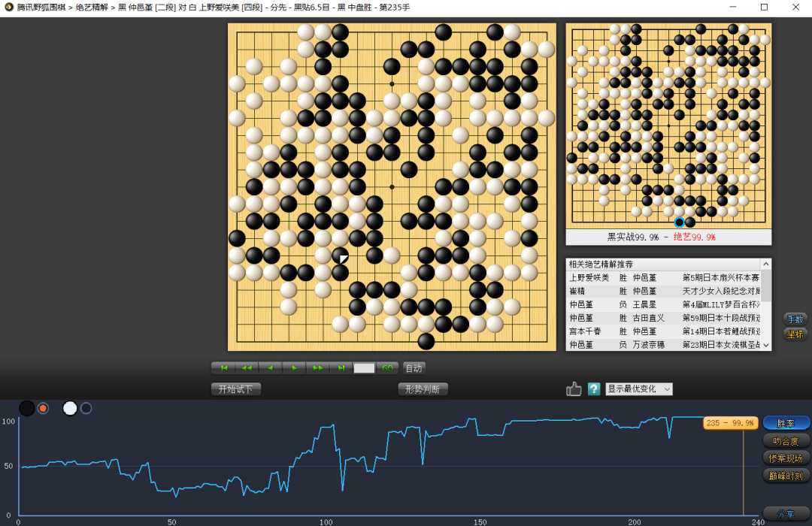This screenshot has height=526, width=812.
Task: Rewind several moves with double-left arrow
Action: 247,368
